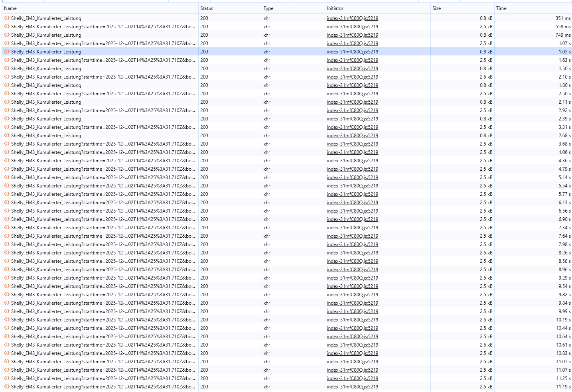Click the xhr icon in the 6.56 s row

pos(7,211)
